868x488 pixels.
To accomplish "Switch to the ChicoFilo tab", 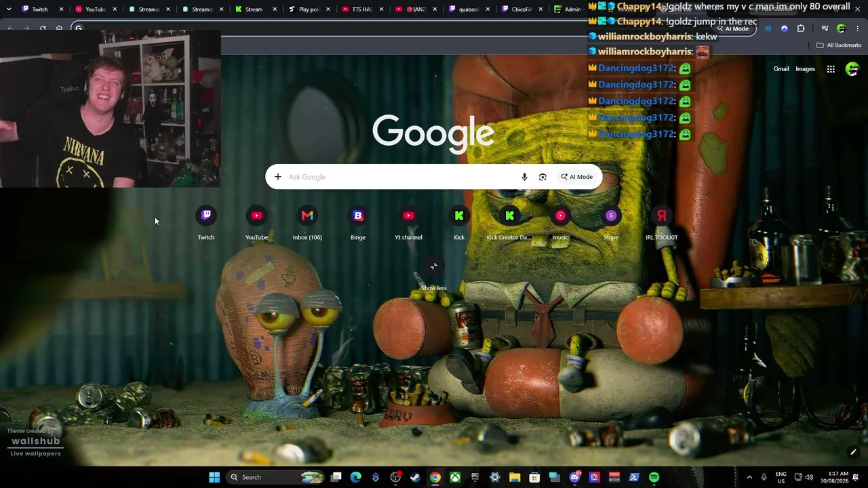I will tap(521, 9).
